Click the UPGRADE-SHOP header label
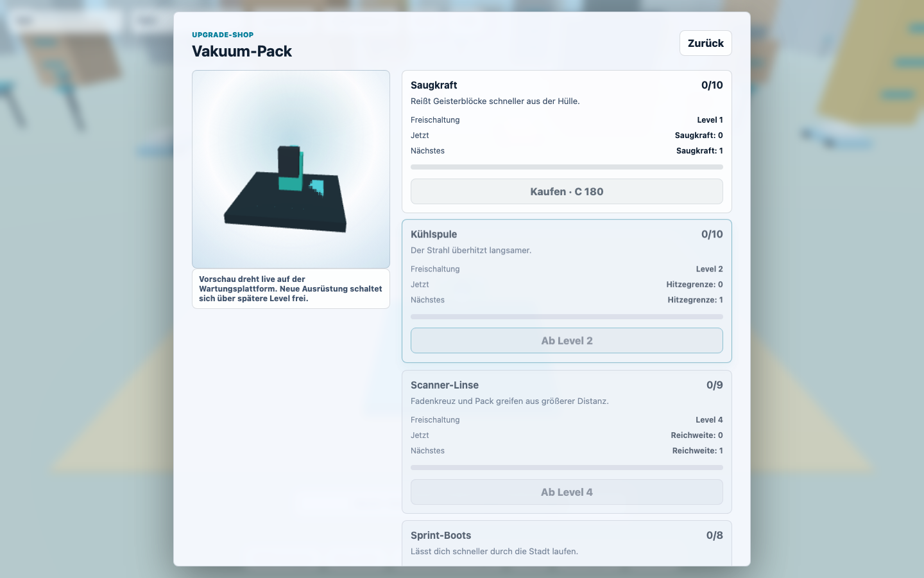The image size is (924, 578). [x=223, y=35]
